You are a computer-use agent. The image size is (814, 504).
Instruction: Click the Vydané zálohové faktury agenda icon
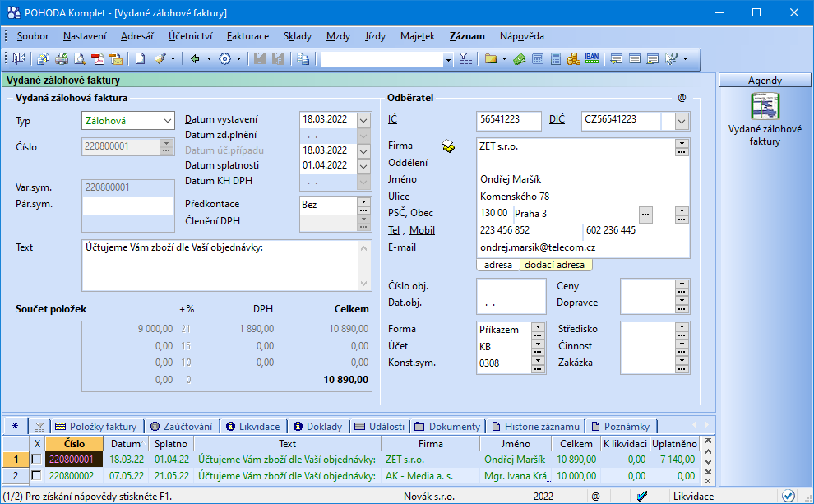pyautogui.click(x=765, y=106)
